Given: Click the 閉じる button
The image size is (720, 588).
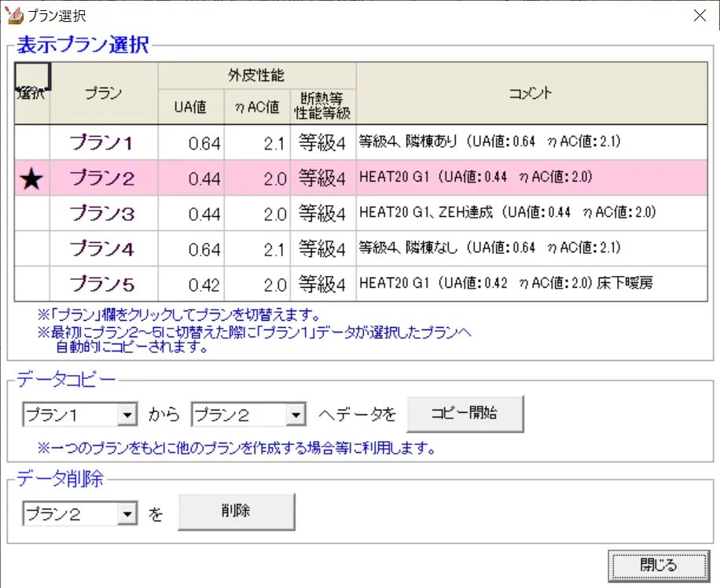Looking at the screenshot, I should (x=659, y=565).
